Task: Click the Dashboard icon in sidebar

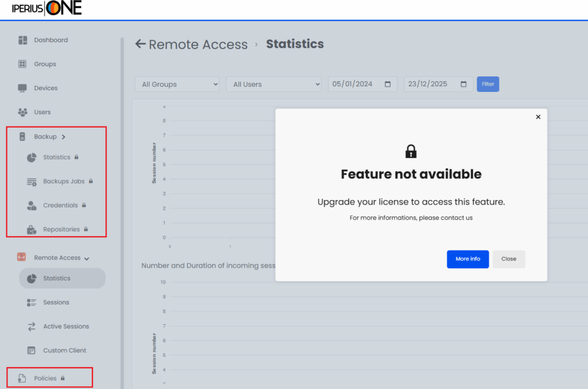Action: pos(22,40)
